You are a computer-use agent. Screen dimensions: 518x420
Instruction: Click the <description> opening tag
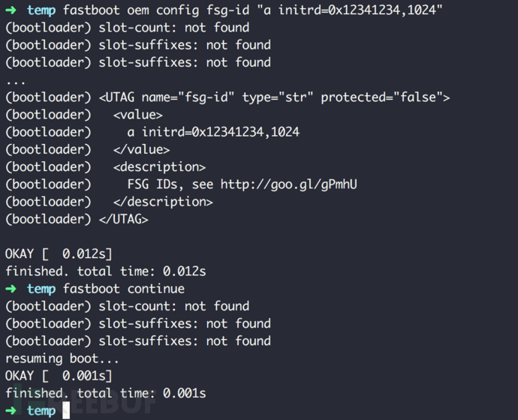coord(160,167)
